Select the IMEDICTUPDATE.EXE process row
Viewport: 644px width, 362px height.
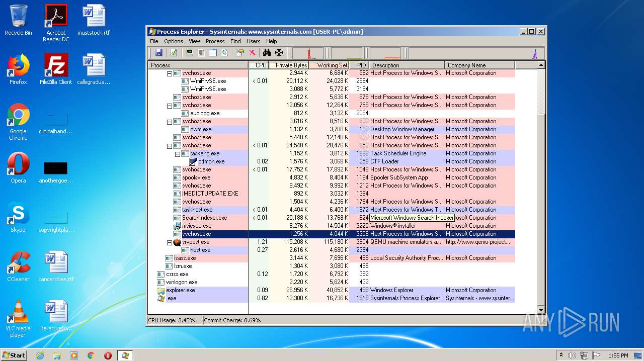[x=332, y=194]
